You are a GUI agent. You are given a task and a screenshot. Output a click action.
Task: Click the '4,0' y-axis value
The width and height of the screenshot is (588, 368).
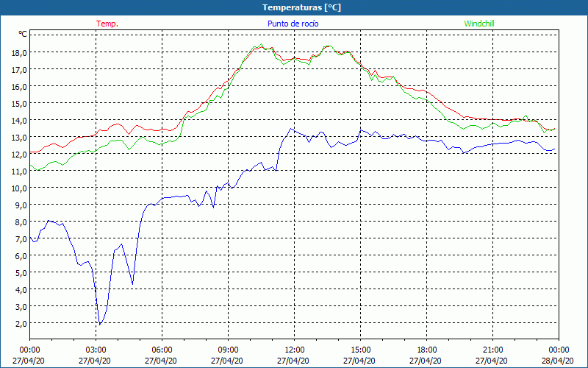pyautogui.click(x=21, y=289)
